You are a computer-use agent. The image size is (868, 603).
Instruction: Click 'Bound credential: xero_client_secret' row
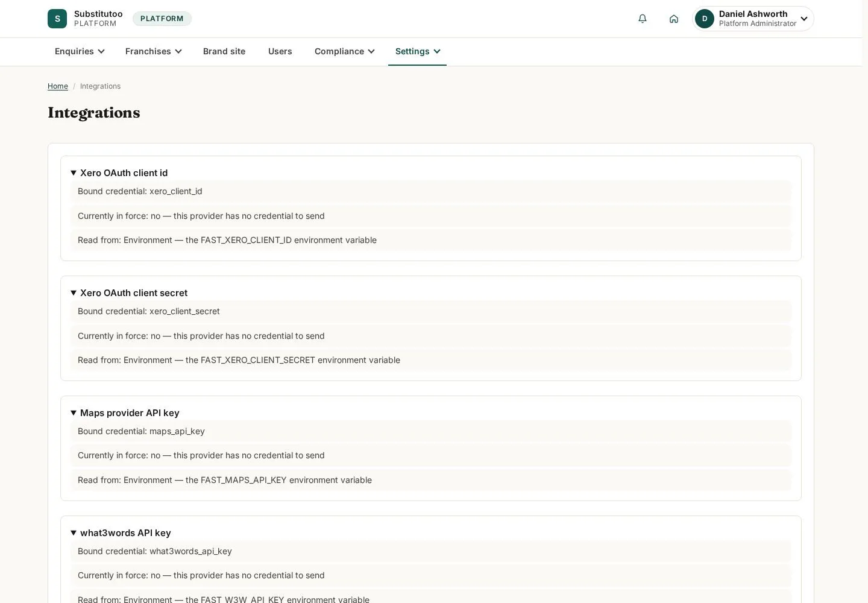coord(431,311)
